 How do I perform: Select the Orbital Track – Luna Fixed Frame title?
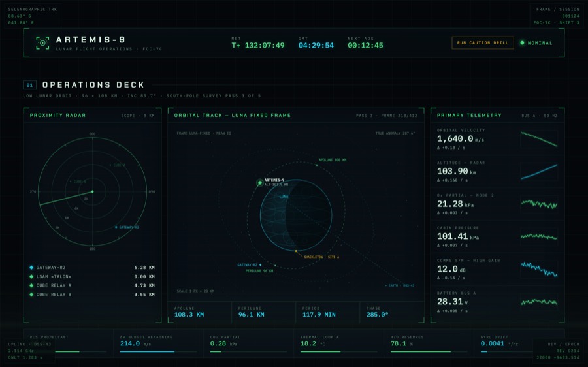tap(233, 115)
